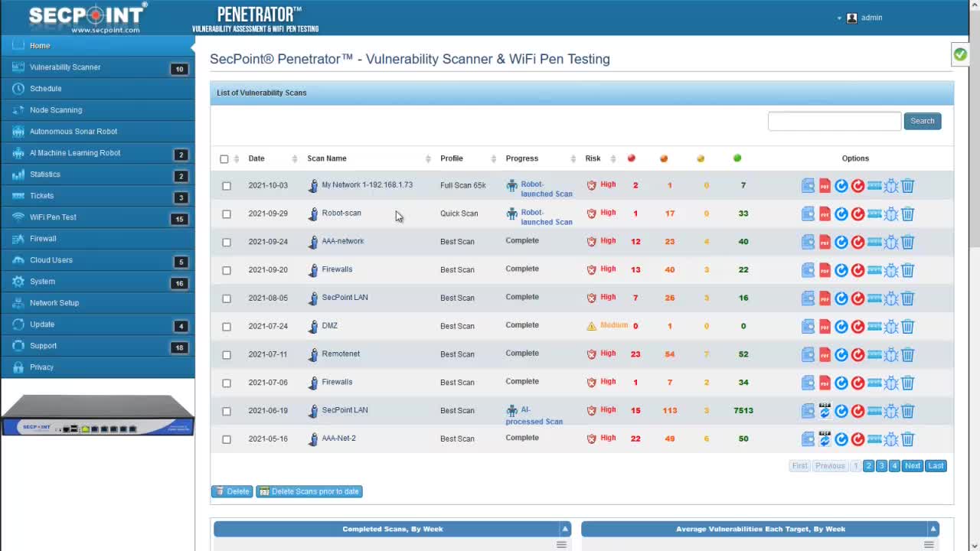
Task: Open PDF report for Firewalls 2021-07-06 scan
Action: 825,383
